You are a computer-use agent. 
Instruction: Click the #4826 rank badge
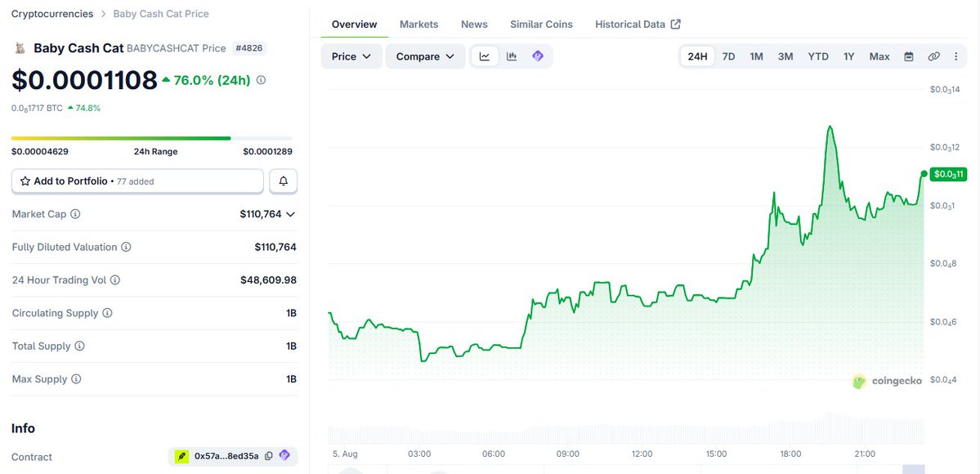tap(249, 48)
